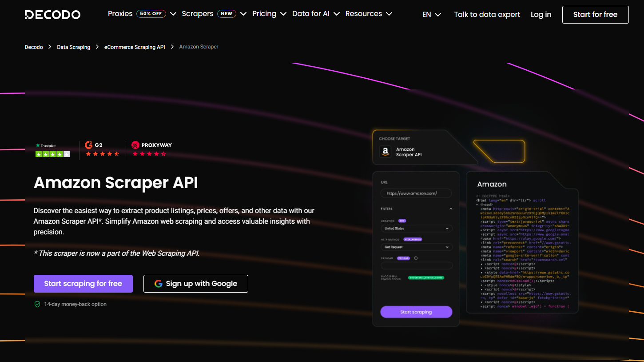
Task: Click the Trustpilot rating badge
Action: click(x=52, y=150)
